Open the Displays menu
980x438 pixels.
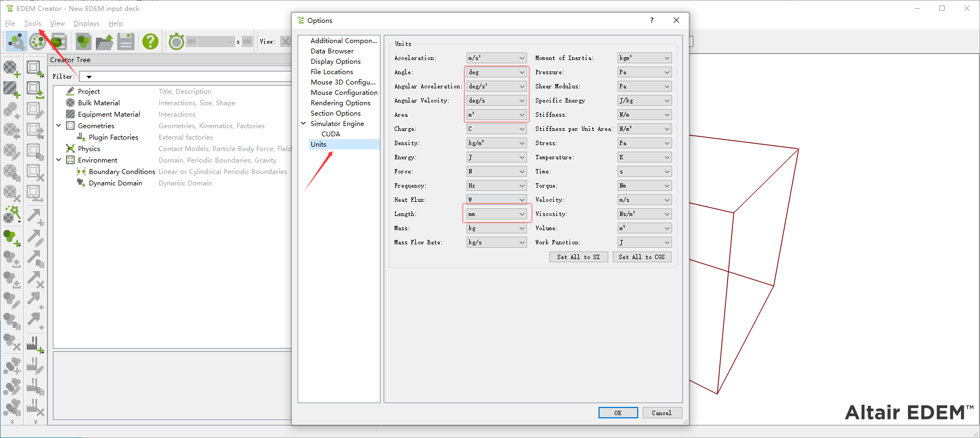pos(86,23)
